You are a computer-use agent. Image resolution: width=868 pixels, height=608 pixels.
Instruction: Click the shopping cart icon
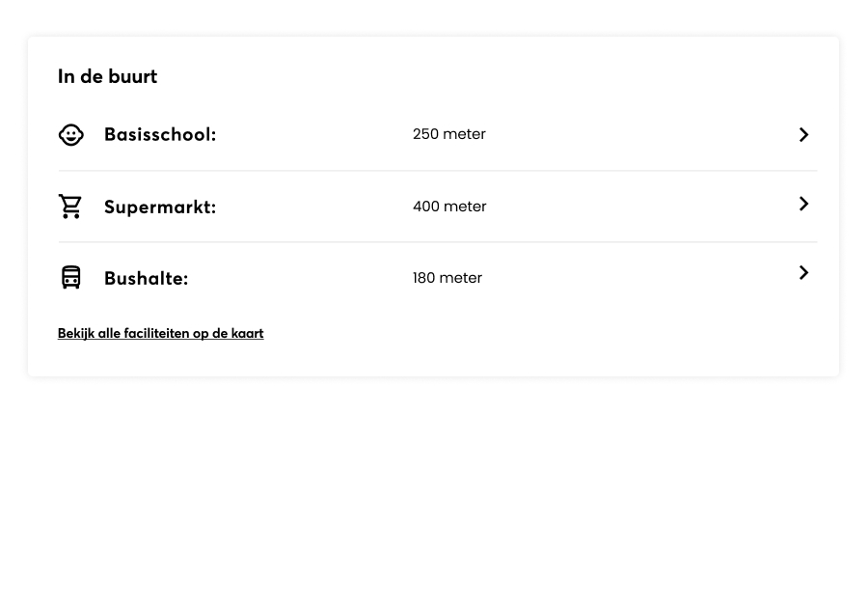click(70, 207)
